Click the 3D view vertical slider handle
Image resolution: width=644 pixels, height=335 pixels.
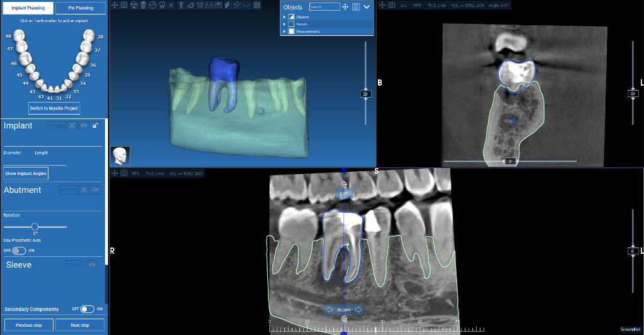tap(365, 94)
